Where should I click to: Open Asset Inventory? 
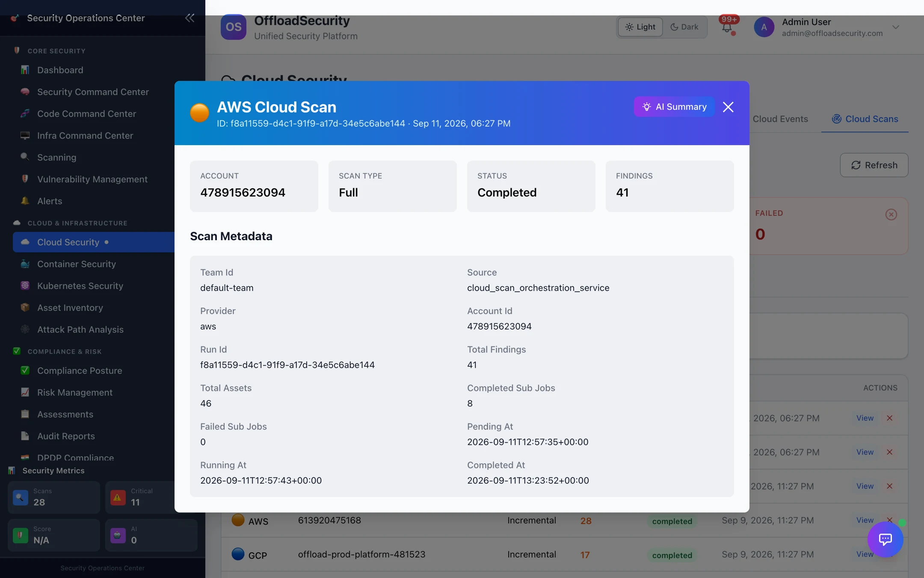[70, 308]
